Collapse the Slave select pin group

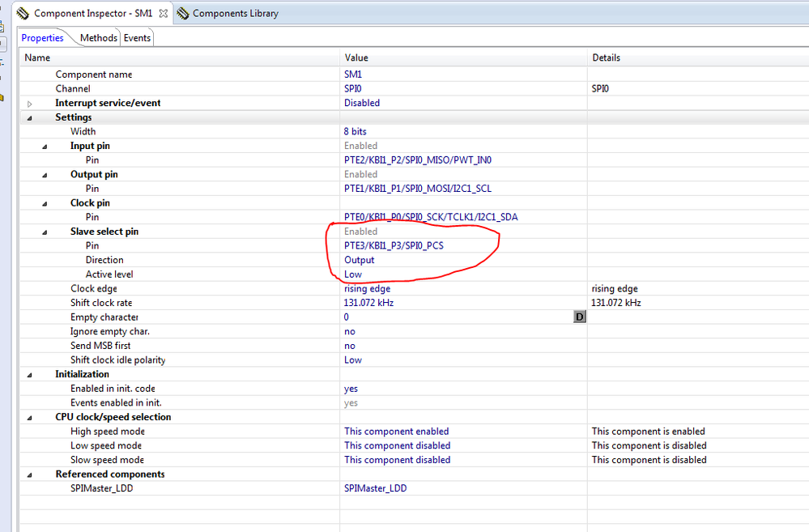click(45, 232)
